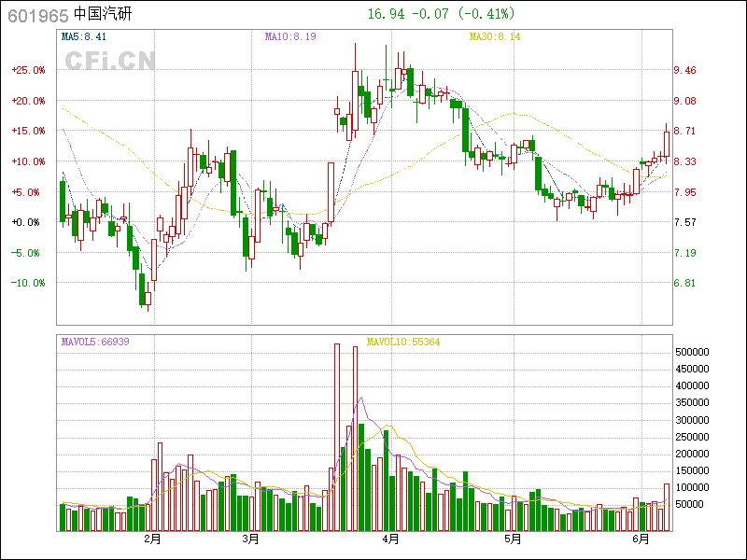Click the 6.81 price axis label
Image resolution: width=747 pixels, height=560 pixels.
pyautogui.click(x=685, y=283)
